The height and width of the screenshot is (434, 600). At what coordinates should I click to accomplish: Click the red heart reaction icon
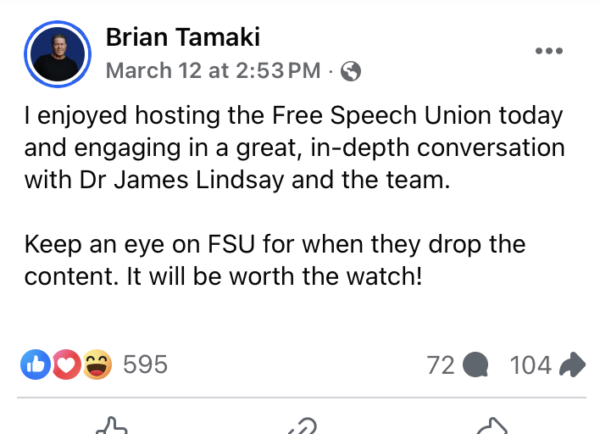[x=65, y=365]
